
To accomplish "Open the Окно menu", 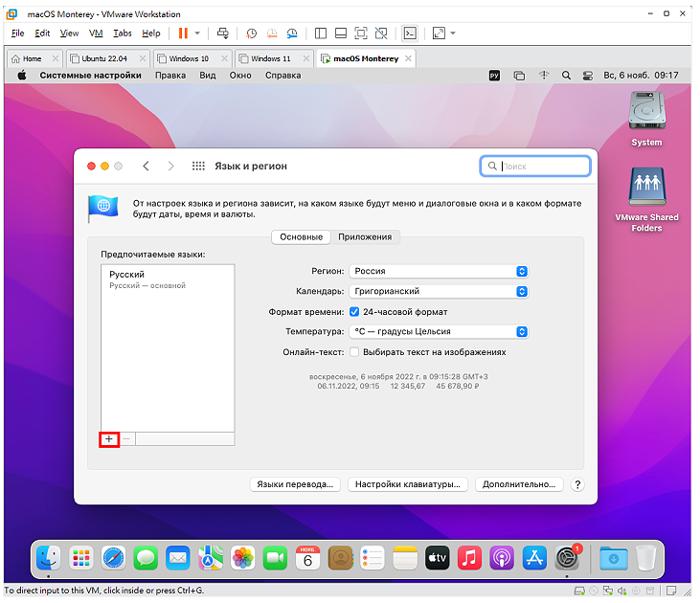I will (x=240, y=76).
